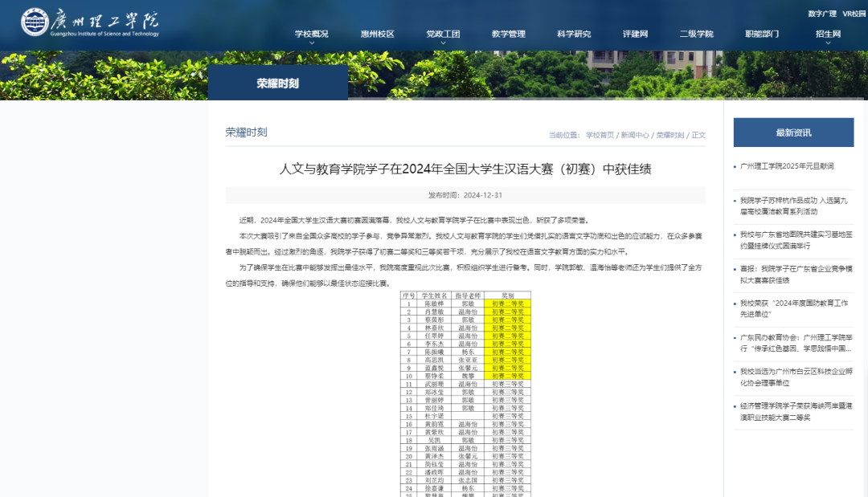Open the VR校园 link
Viewport: 868px width, 497px height.
854,14
